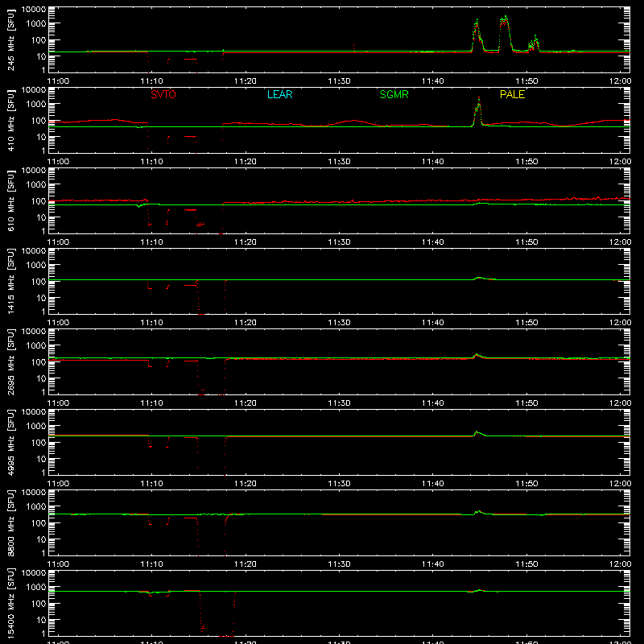The image size is (644, 644).
Task: Select the '410 MHz [SFU]' axis label
Action: coord(11,120)
